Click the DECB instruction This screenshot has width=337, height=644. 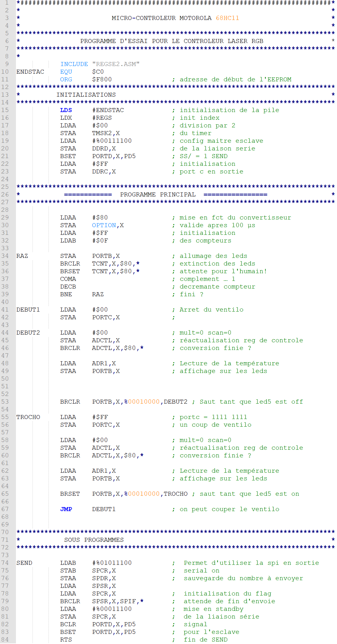tap(68, 287)
